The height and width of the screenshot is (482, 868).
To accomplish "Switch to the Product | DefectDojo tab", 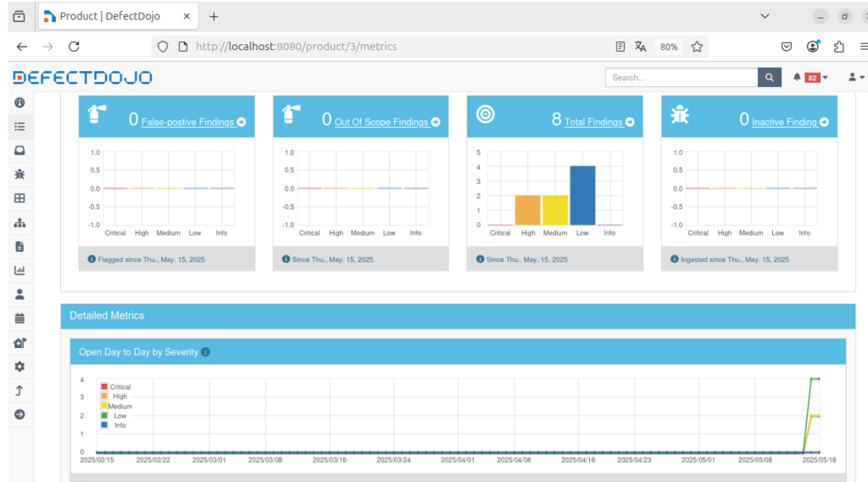I will point(110,16).
